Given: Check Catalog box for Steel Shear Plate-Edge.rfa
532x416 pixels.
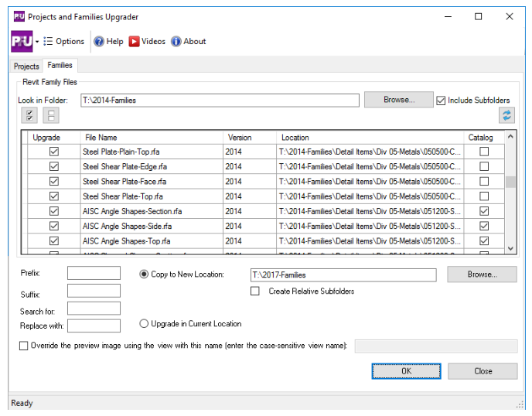Looking at the screenshot, I should pyautogui.click(x=484, y=166).
